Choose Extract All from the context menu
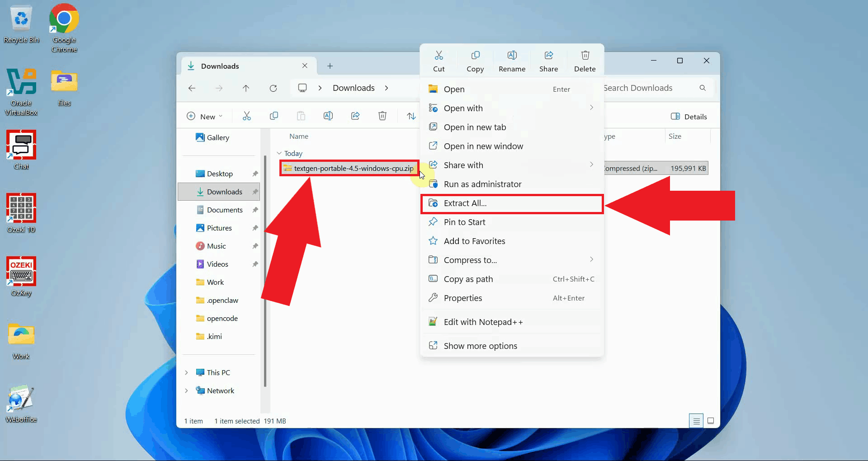This screenshot has height=461, width=868. 466,203
